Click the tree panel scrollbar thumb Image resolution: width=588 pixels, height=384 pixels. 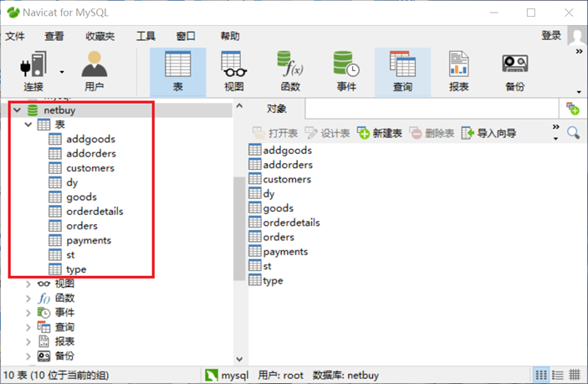click(239, 228)
